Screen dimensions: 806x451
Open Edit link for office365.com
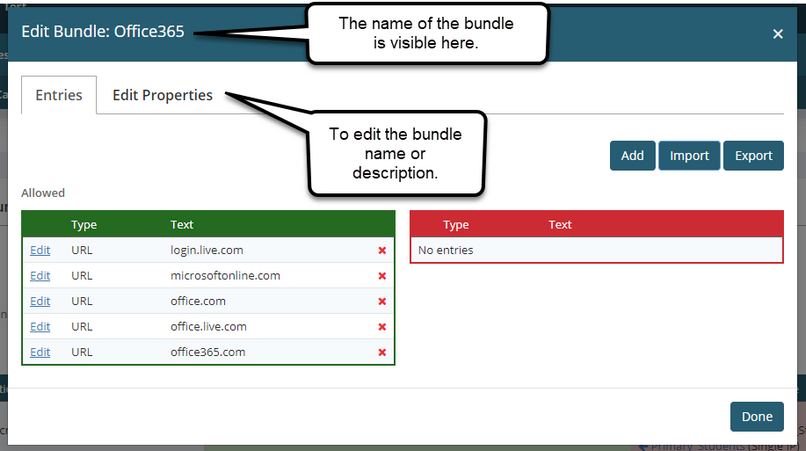(x=40, y=352)
